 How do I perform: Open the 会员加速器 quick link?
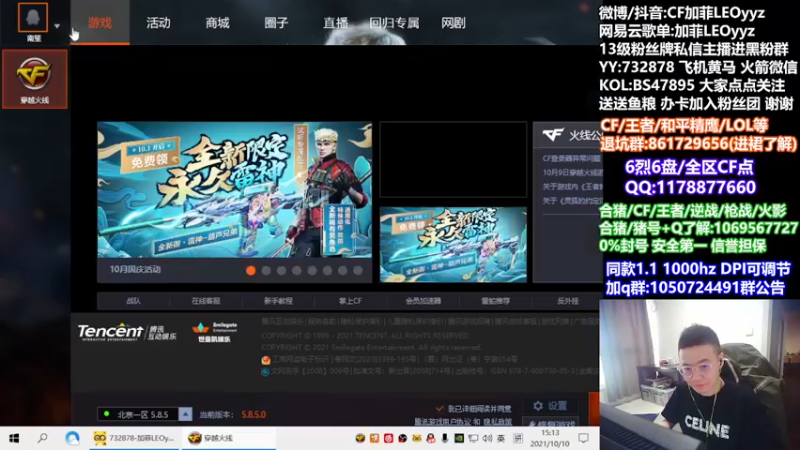pos(423,301)
